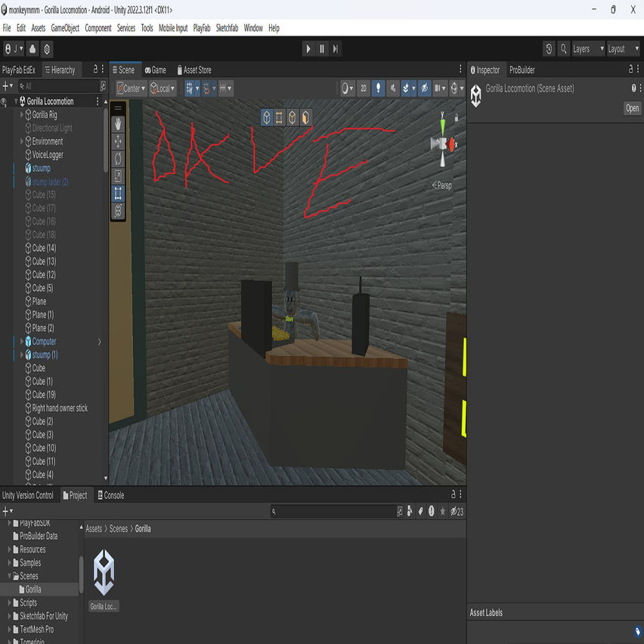Click the Project create plus button
This screenshot has width=644, height=644.
(8, 511)
